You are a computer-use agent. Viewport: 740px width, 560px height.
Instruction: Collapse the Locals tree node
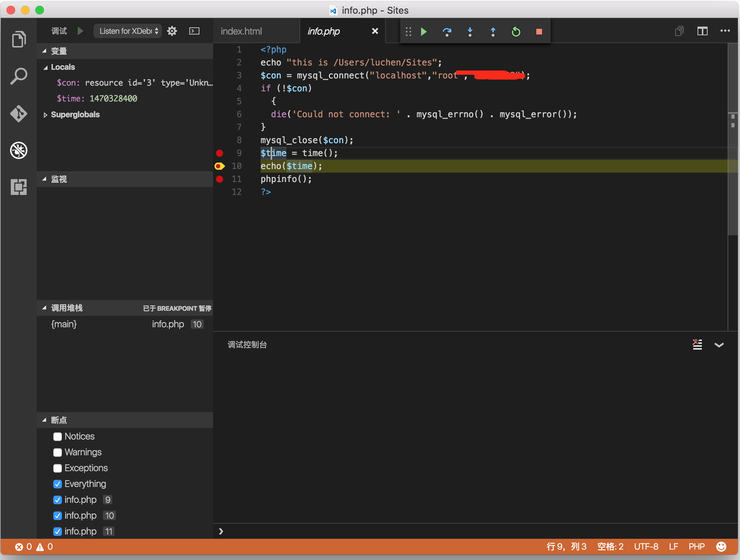click(x=45, y=68)
